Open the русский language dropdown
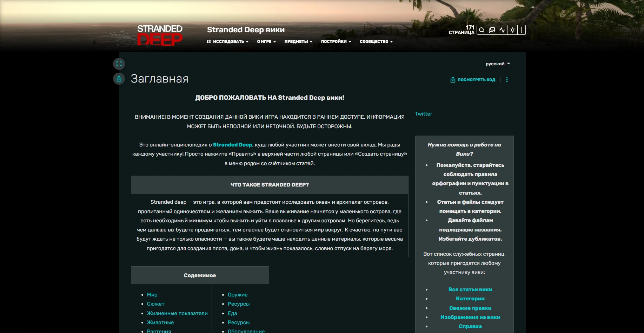 pos(498,64)
